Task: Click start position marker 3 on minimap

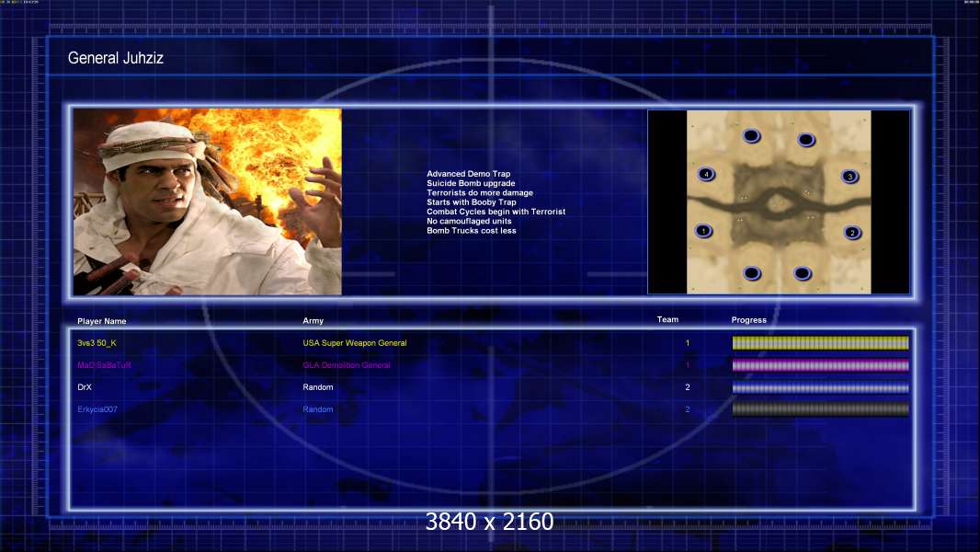Action: coord(849,177)
